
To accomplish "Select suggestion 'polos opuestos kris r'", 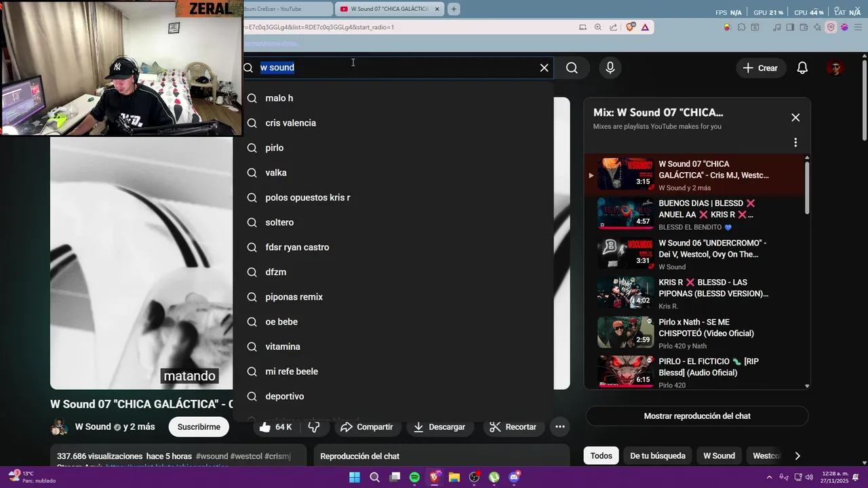I will tap(393, 197).
